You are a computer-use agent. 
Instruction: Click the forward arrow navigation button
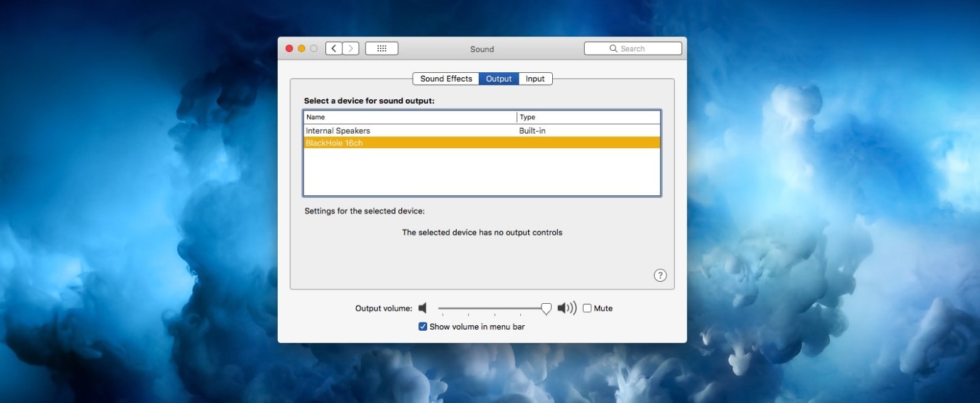(351, 48)
